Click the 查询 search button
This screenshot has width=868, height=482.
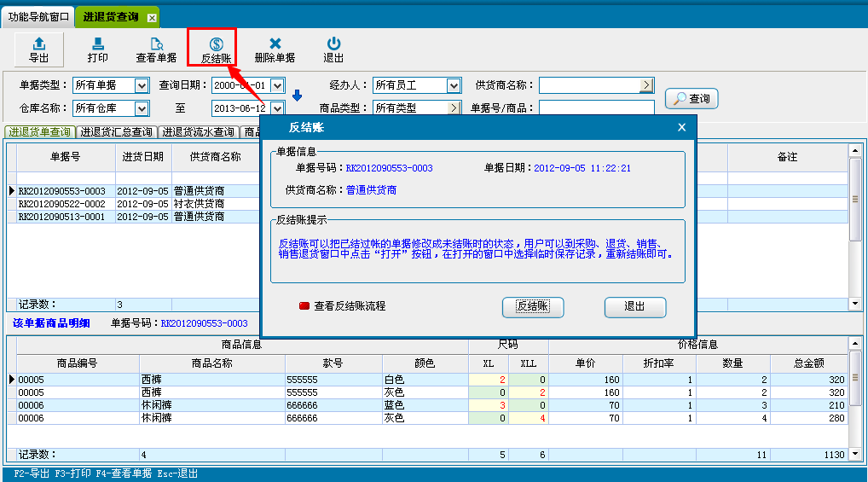pos(692,99)
